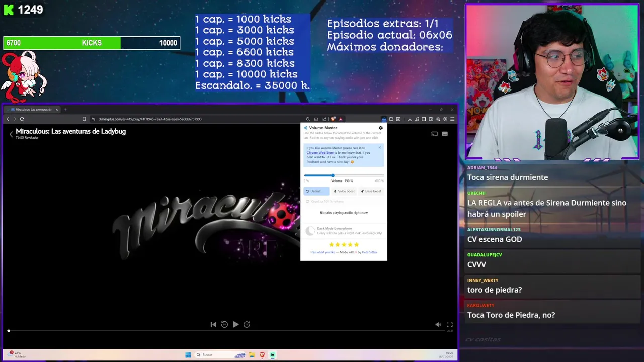Image resolution: width=644 pixels, height=362 pixels.
Task: Bookmark the current page
Action: coord(84,119)
